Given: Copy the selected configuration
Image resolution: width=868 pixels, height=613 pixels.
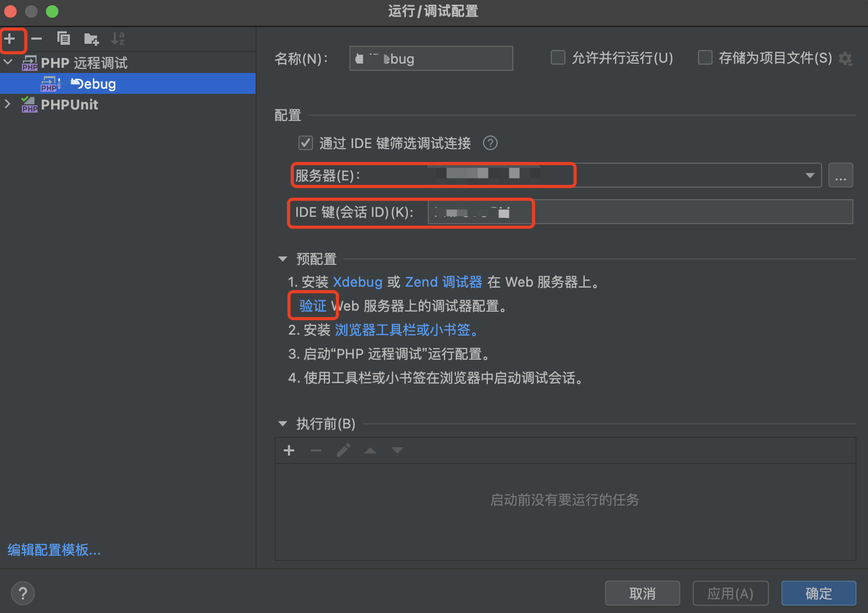Looking at the screenshot, I should click(64, 39).
